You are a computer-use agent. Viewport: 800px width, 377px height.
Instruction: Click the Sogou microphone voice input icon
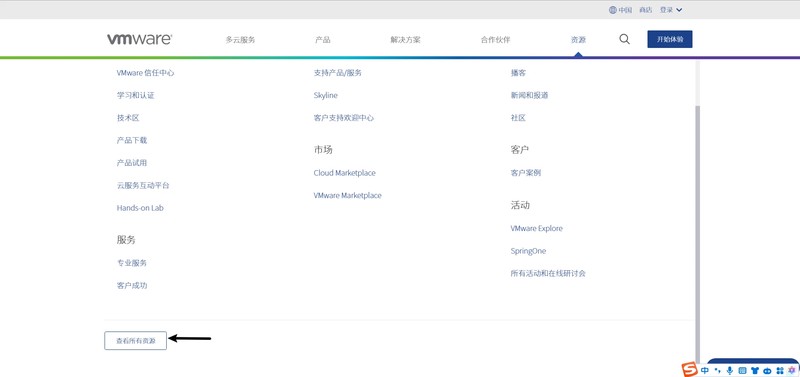pos(730,370)
